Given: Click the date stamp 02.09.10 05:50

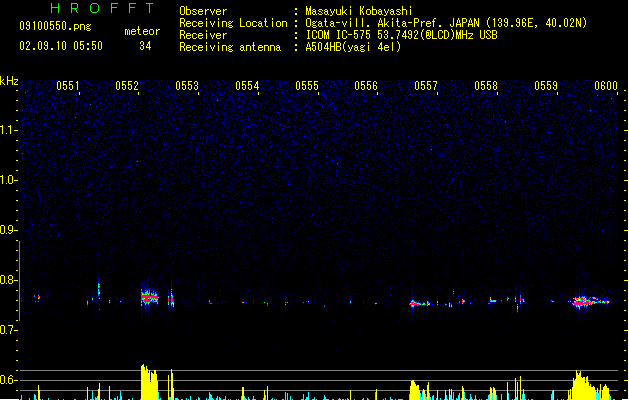Looking at the screenshot, I should (x=61, y=46).
